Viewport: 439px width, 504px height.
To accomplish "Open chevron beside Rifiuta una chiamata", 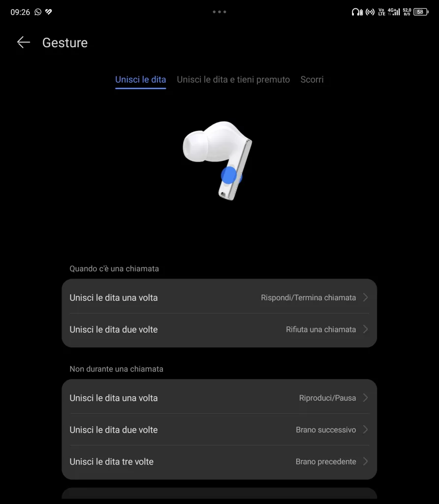I will [x=365, y=329].
